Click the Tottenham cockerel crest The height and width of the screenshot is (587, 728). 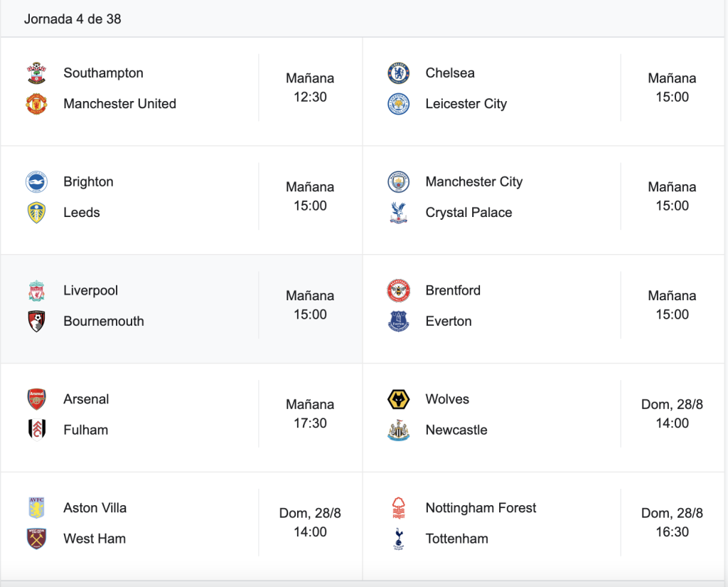pyautogui.click(x=398, y=539)
